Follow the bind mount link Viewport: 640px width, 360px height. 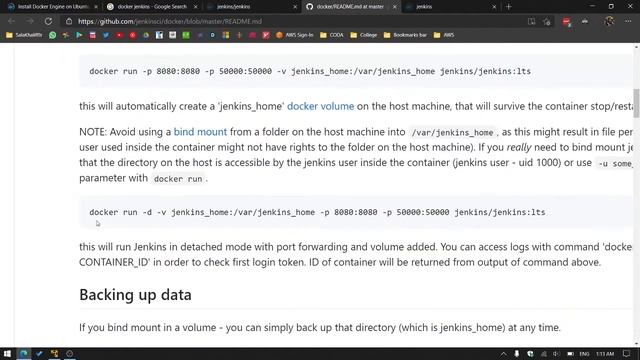point(200,132)
